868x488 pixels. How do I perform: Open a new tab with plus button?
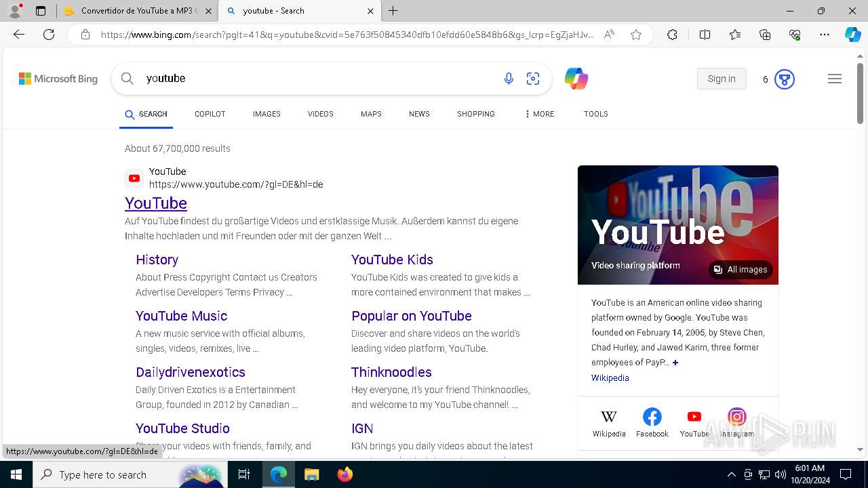pyautogui.click(x=393, y=11)
